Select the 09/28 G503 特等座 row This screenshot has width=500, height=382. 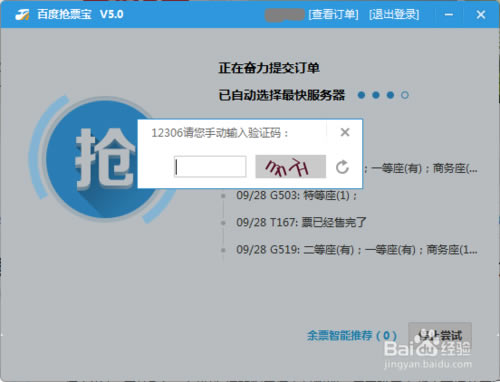(x=296, y=195)
